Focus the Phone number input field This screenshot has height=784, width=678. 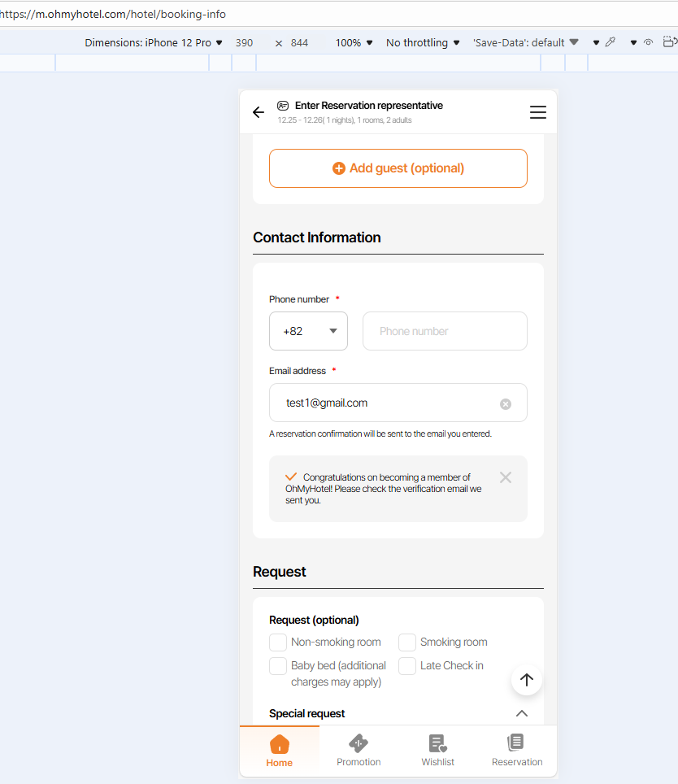(445, 331)
